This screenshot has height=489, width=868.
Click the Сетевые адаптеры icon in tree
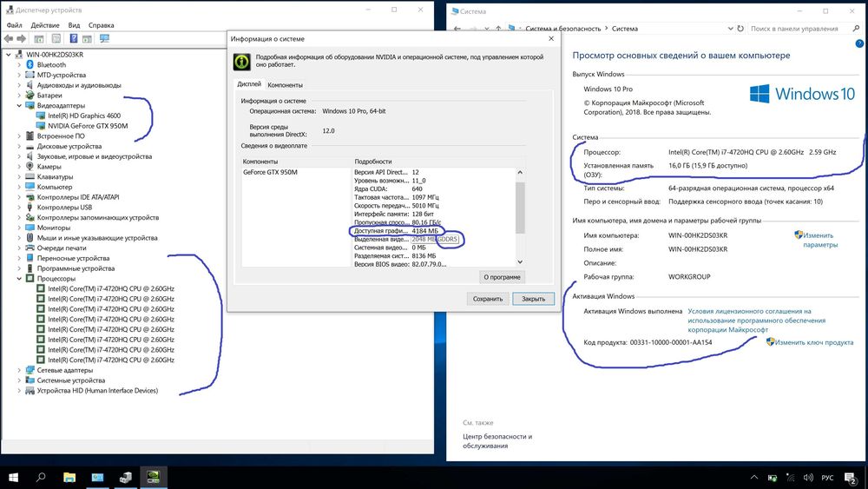[30, 370]
